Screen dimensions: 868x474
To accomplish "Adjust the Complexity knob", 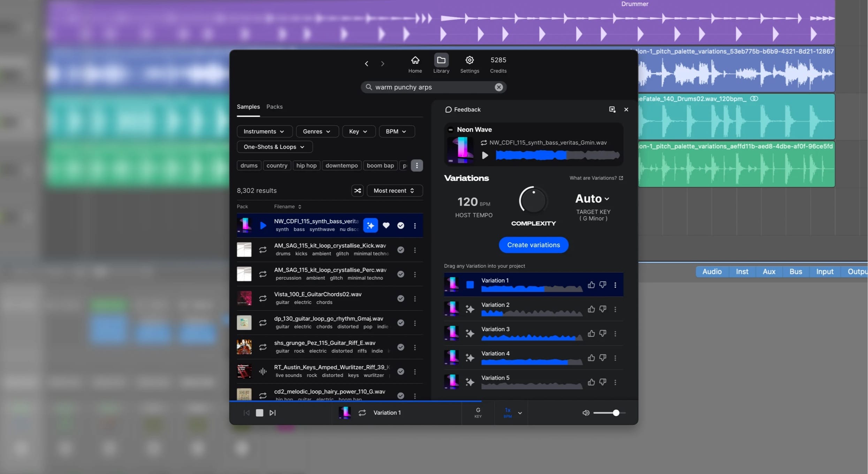I will [x=533, y=200].
